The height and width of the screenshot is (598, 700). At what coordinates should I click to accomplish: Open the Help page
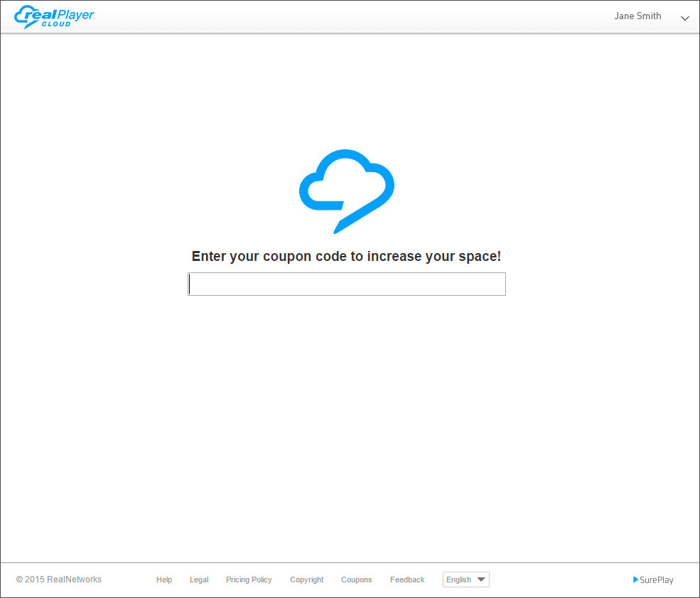[163, 580]
